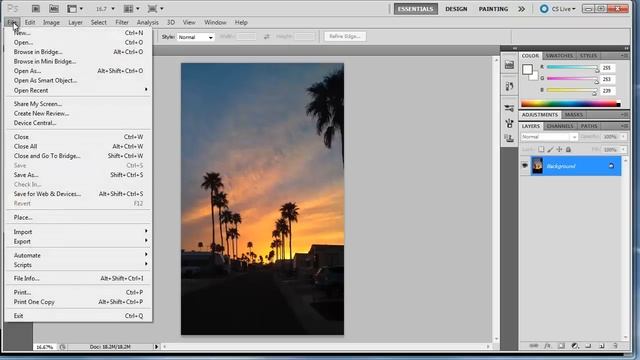Launch Bridge from the application bar
Screen dimensions: 640x360
[x=36, y=9]
